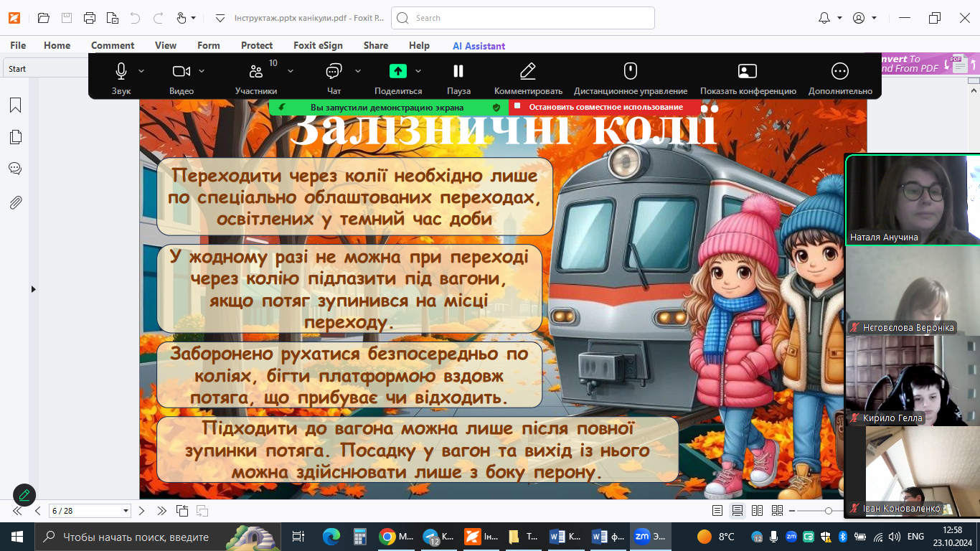Image resolution: width=980 pixels, height=551 pixels.
Task: Select continuous page view mode icon
Action: point(738,511)
